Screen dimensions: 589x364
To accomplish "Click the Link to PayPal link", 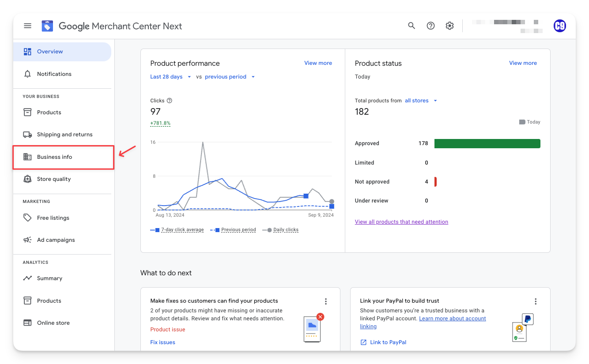I will coord(388,342).
